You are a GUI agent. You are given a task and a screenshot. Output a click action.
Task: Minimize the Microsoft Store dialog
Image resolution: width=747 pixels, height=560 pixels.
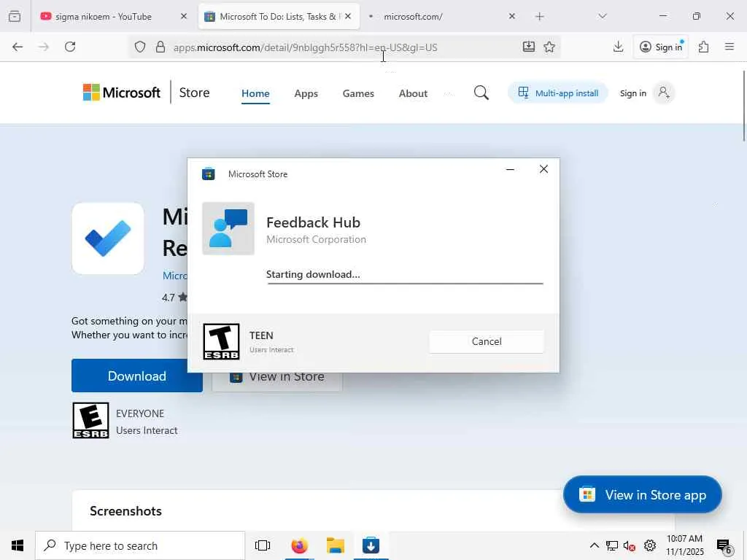tap(510, 169)
